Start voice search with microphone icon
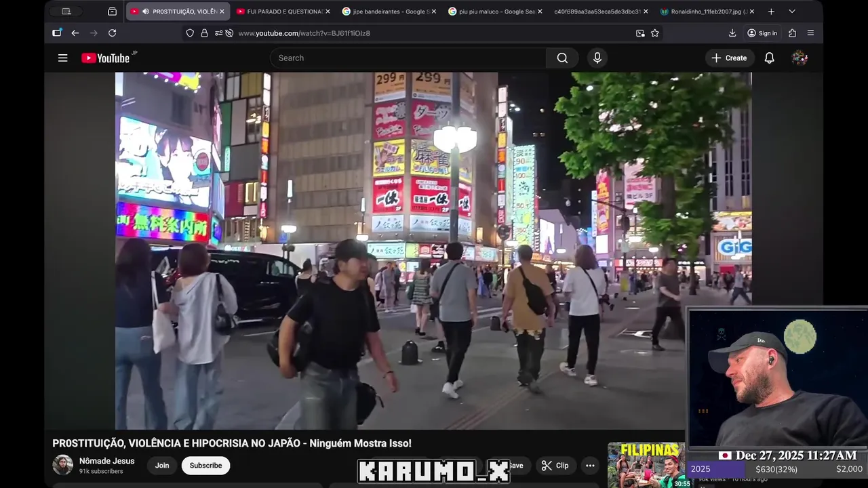868x488 pixels. point(597,58)
